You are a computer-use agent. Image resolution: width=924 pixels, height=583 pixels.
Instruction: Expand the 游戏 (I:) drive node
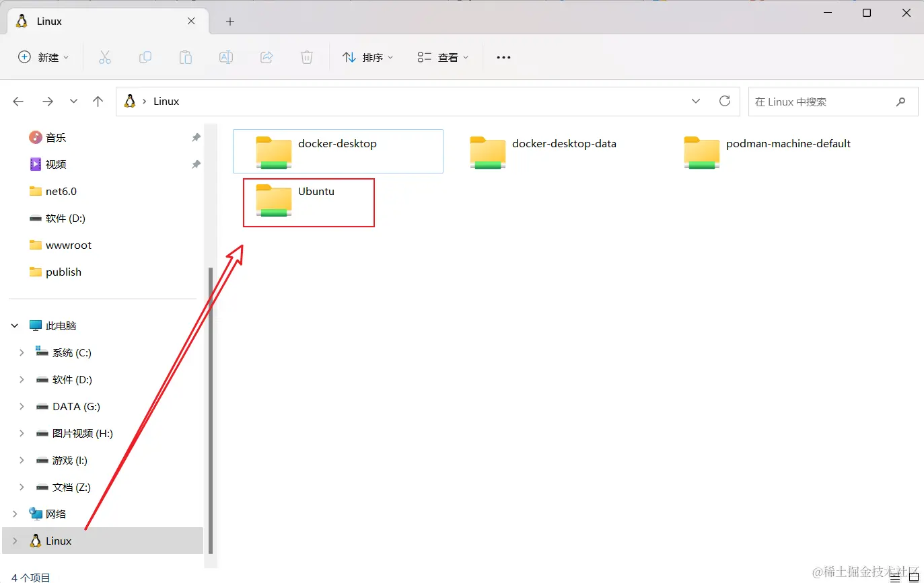(x=22, y=461)
